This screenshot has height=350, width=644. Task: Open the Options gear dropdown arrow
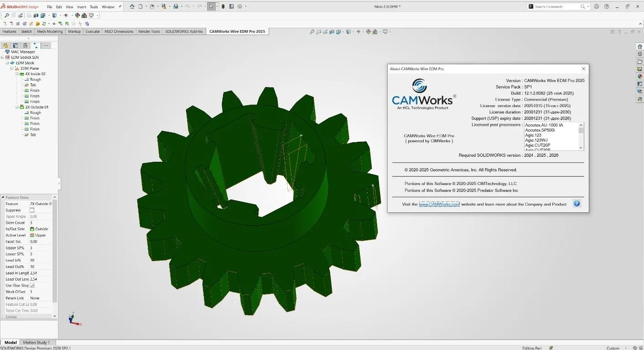tap(245, 6)
